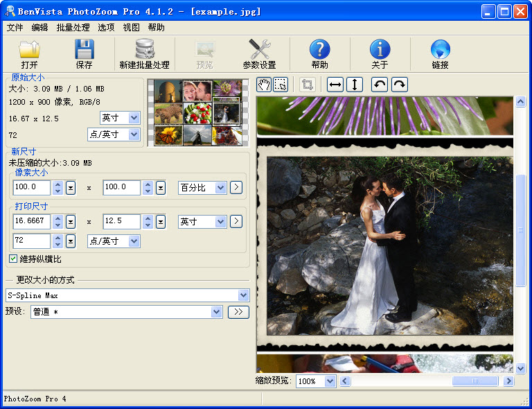Open 新建批量处理 new batch process
This screenshot has height=409, width=532.
tap(144, 50)
